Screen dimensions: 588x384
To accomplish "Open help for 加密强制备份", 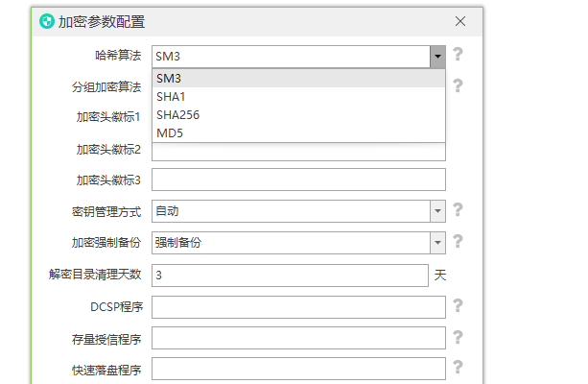I will [x=459, y=242].
